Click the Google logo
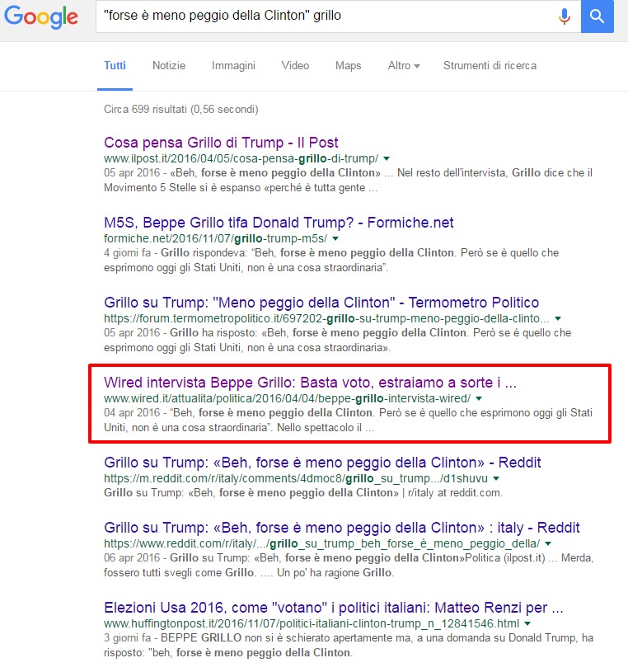The height and width of the screenshot is (672, 628). (41, 16)
